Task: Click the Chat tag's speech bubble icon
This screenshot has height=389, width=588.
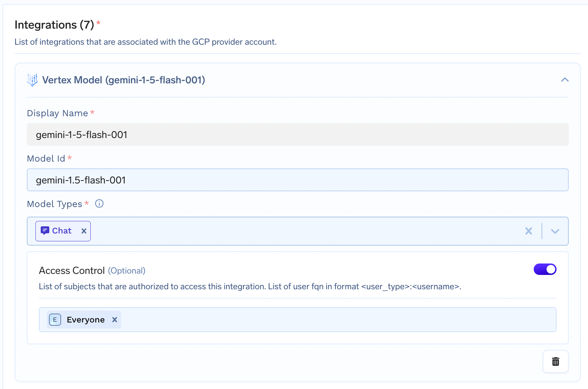Action: pyautogui.click(x=45, y=231)
